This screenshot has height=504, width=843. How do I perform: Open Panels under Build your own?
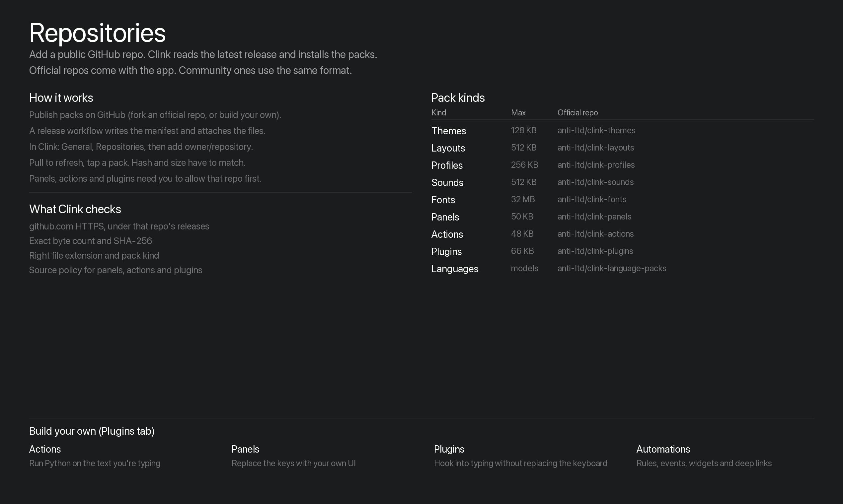pyautogui.click(x=245, y=449)
